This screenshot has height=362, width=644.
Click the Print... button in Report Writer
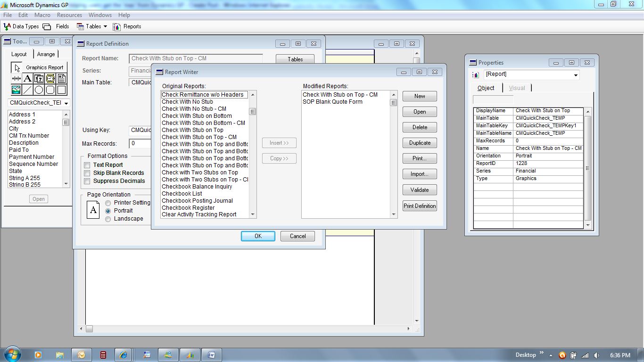(x=420, y=158)
